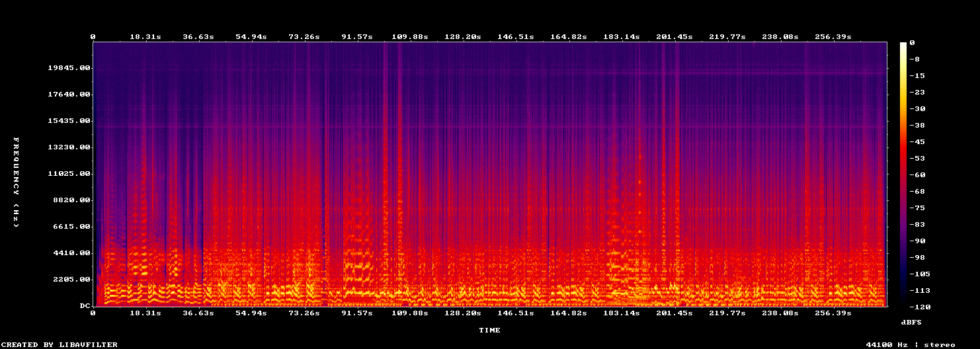Click the -75 value on the dBFS scale
980x349 pixels.
point(917,208)
